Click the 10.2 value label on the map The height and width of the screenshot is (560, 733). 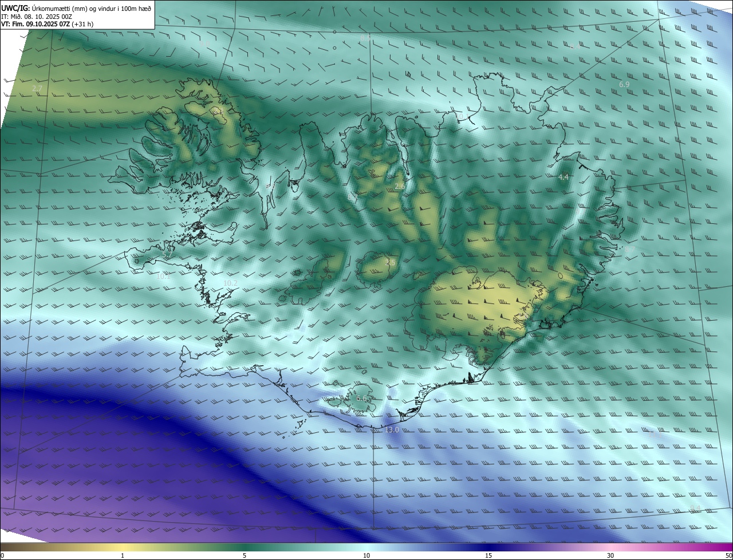[x=230, y=283]
